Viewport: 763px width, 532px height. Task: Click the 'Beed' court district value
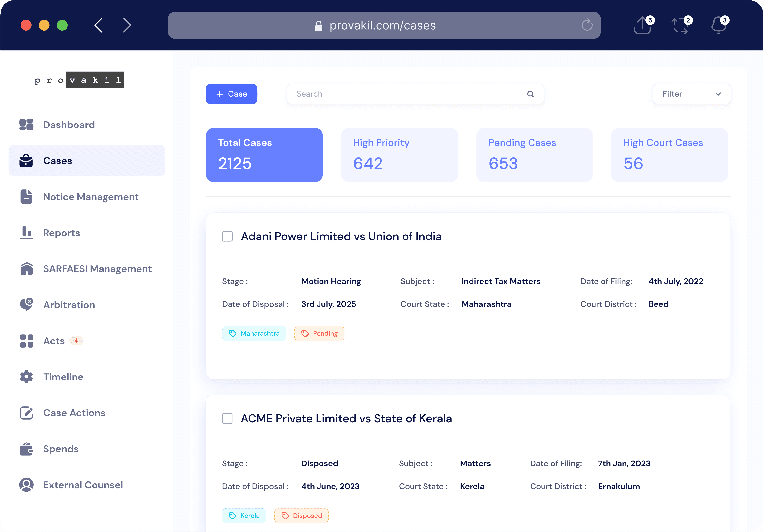658,304
